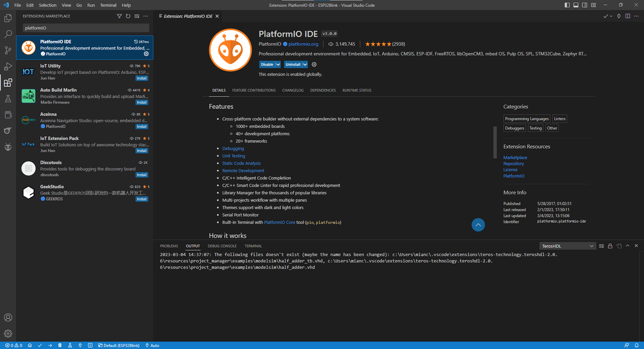Open the Accounts icon in the activity bar
644x349 pixels.
click(8, 317)
